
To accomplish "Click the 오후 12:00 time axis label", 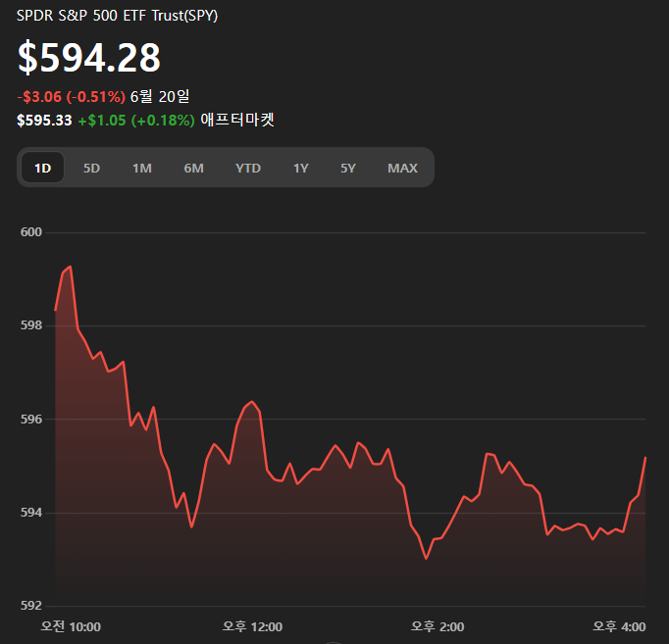I will [x=252, y=626].
